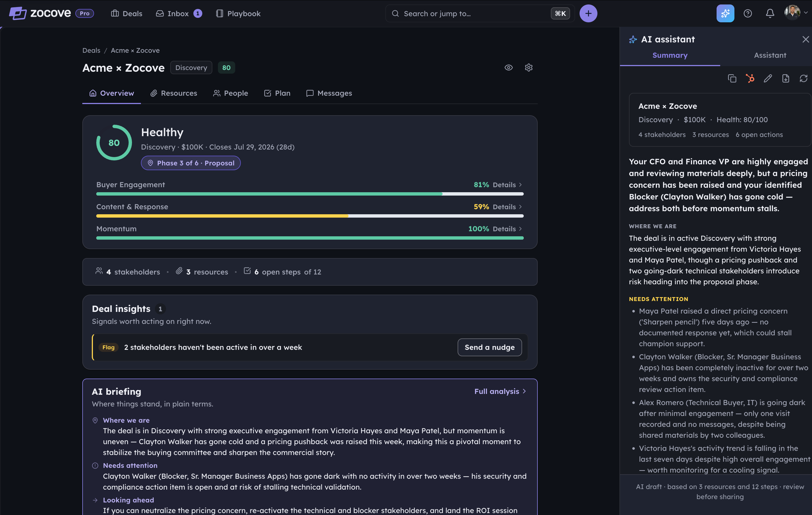Click the ⌘K shortcut badge

(x=560, y=13)
